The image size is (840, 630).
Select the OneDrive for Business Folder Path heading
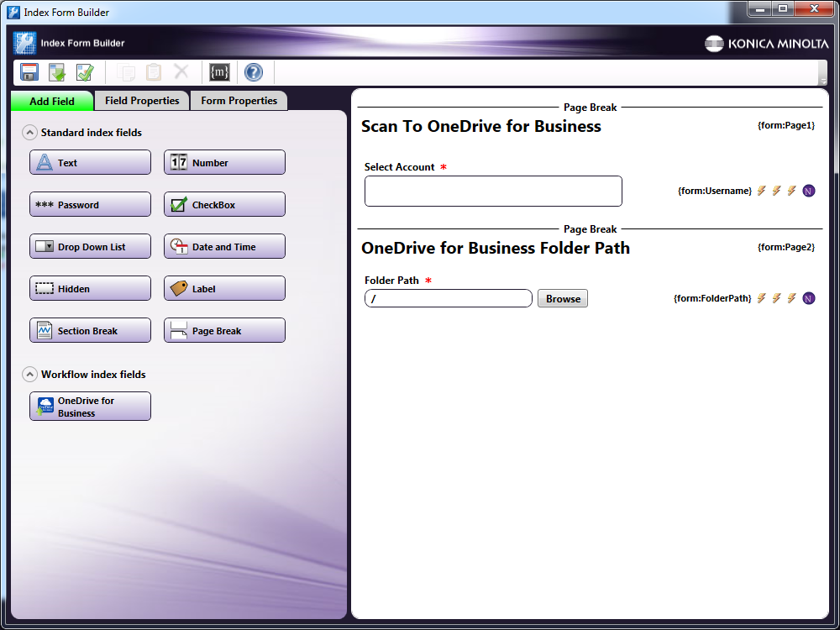point(496,248)
